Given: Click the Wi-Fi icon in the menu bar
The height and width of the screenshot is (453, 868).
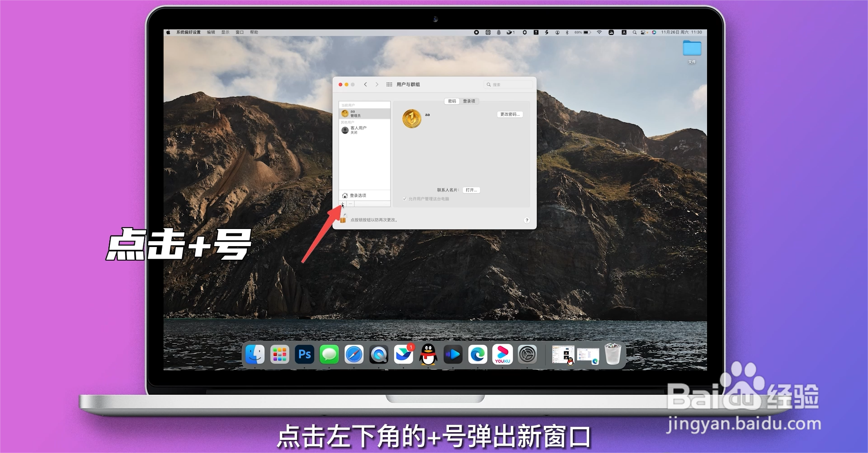Looking at the screenshot, I should coord(599,32).
